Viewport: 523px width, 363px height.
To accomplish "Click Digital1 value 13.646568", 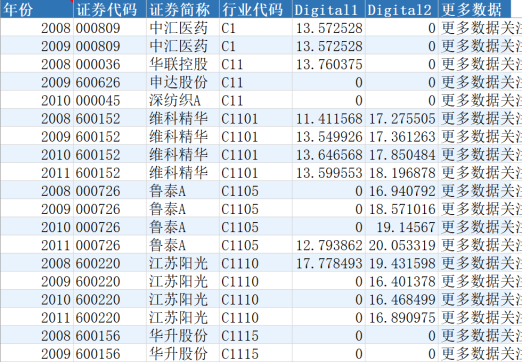I will pos(329,154).
